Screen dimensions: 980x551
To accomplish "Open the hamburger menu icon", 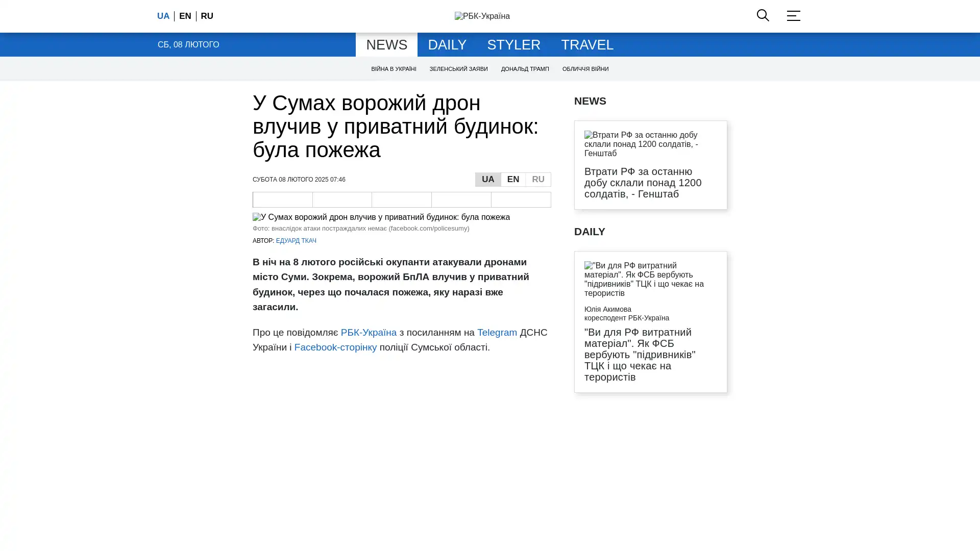I will pyautogui.click(x=793, y=16).
